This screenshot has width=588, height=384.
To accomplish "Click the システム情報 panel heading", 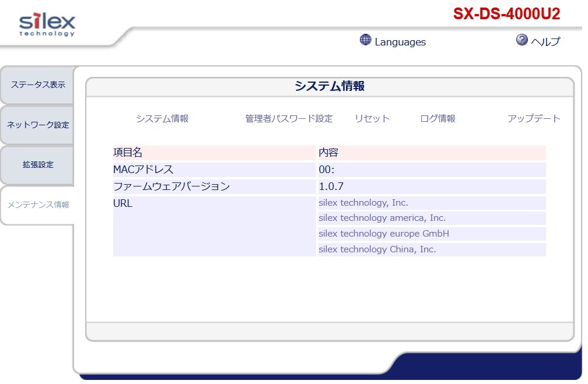I will [329, 86].
